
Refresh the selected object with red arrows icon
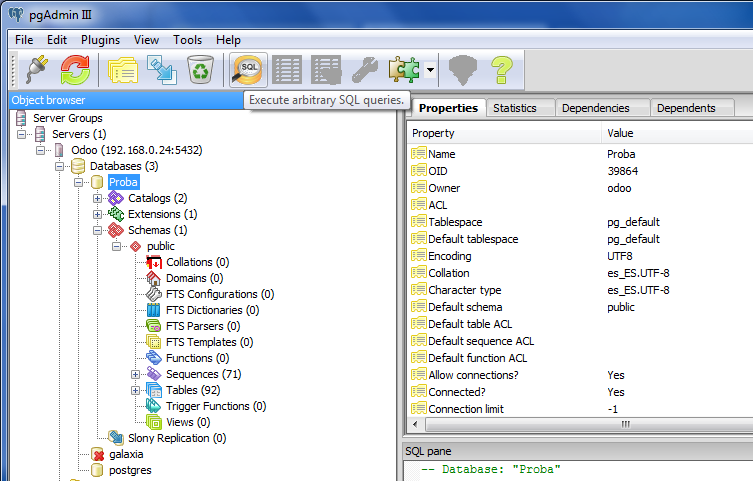click(x=75, y=70)
